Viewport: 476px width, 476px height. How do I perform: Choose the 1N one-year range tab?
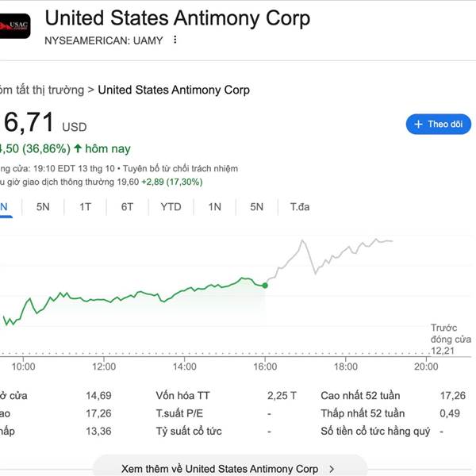(214, 207)
